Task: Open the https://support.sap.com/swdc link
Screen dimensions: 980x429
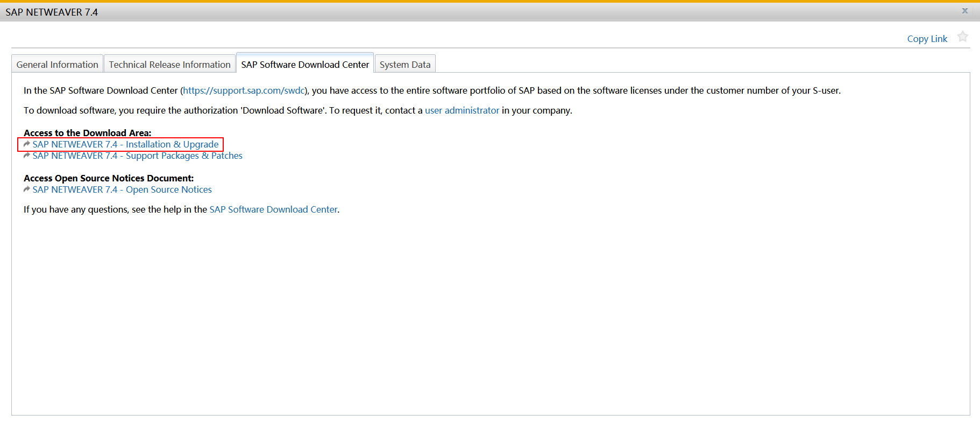Action: [x=244, y=90]
